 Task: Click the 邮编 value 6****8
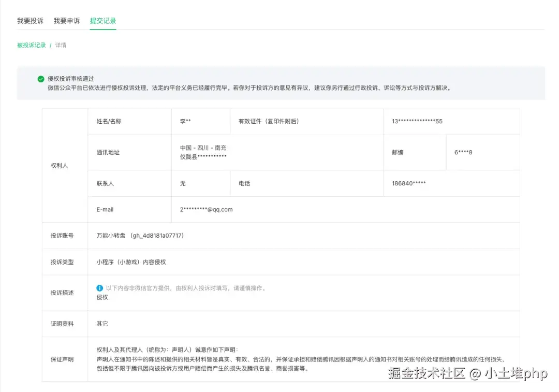pos(463,152)
